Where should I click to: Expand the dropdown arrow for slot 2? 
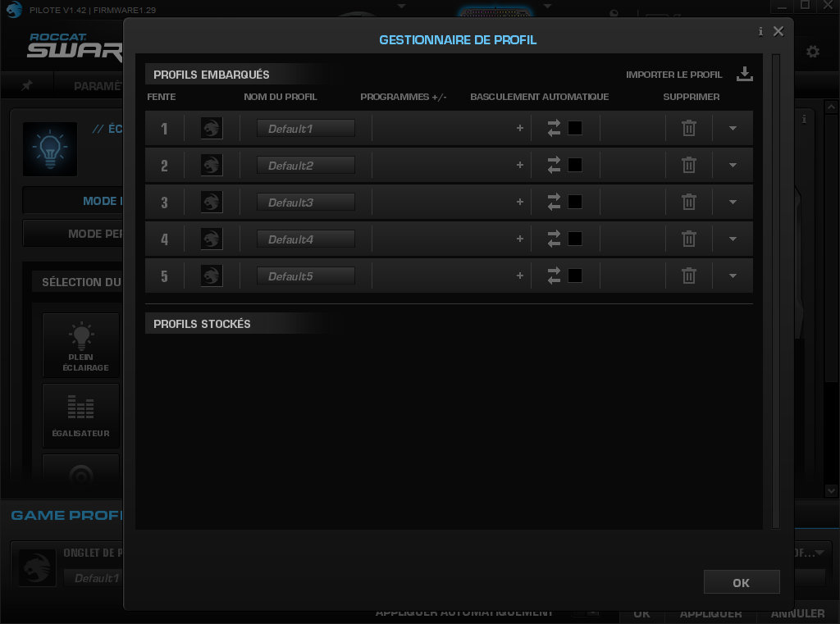(x=733, y=166)
